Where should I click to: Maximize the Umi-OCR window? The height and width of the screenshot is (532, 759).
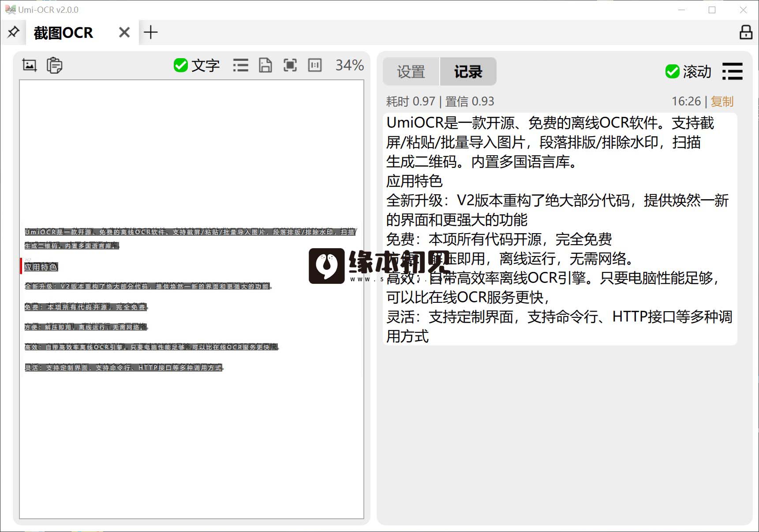coord(712,10)
